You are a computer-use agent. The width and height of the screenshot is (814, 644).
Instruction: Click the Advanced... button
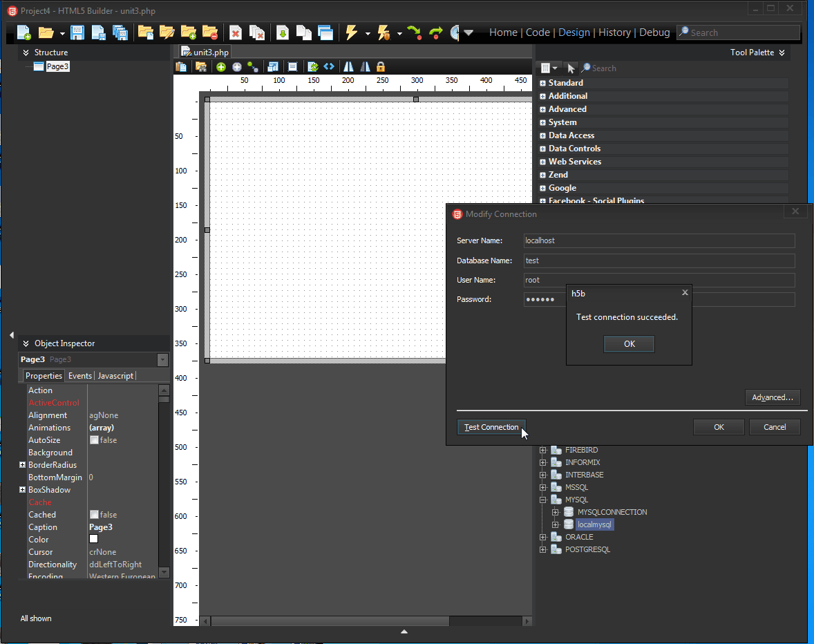773,397
